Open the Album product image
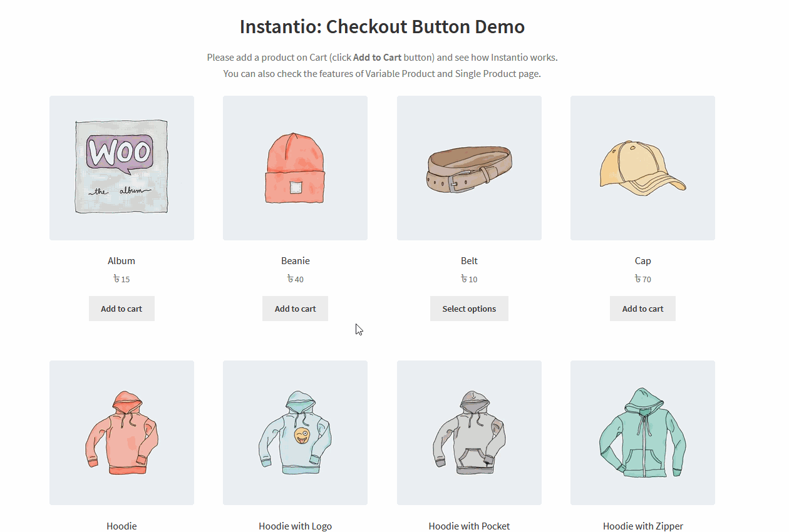This screenshot has width=789, height=532. pyautogui.click(x=121, y=168)
